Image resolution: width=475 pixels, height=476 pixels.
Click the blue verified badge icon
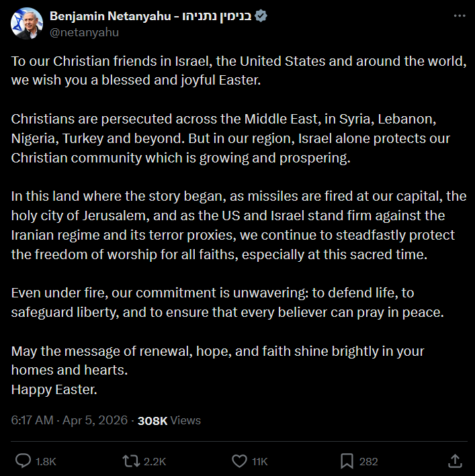click(x=261, y=16)
